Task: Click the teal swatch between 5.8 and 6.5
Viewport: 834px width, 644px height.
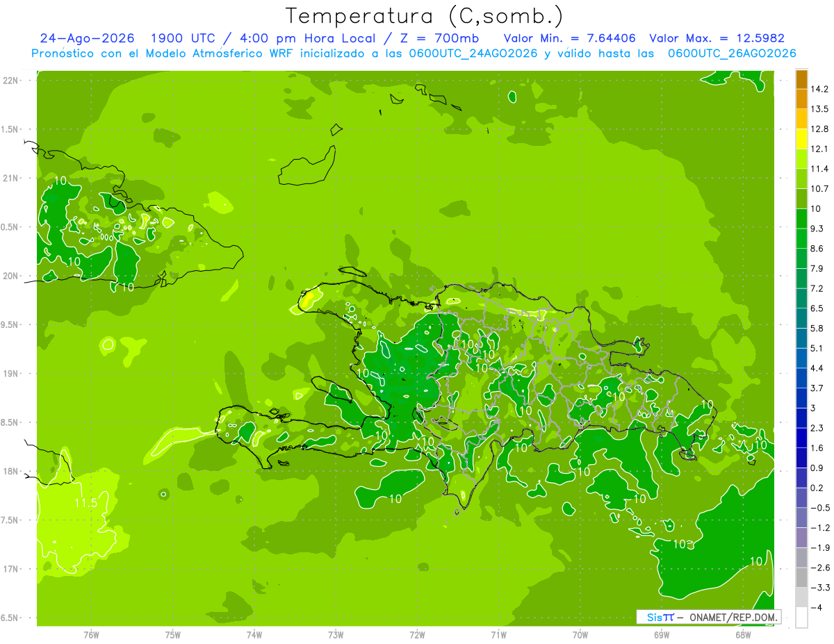Action: (x=801, y=319)
